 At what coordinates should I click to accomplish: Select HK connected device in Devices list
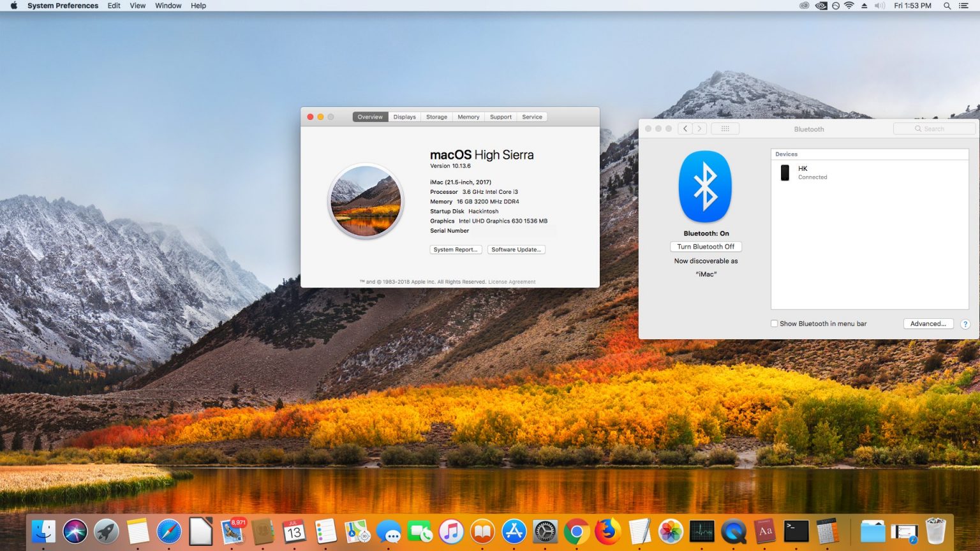coord(870,173)
